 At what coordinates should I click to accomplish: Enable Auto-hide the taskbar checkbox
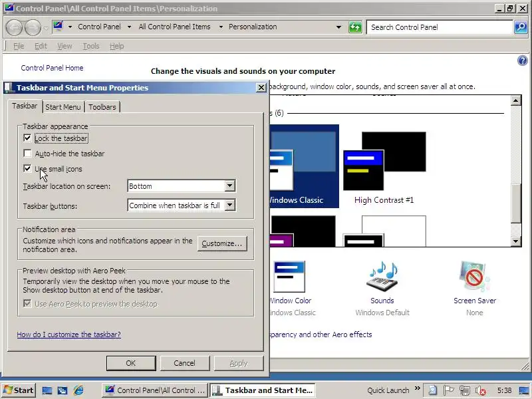pos(27,154)
